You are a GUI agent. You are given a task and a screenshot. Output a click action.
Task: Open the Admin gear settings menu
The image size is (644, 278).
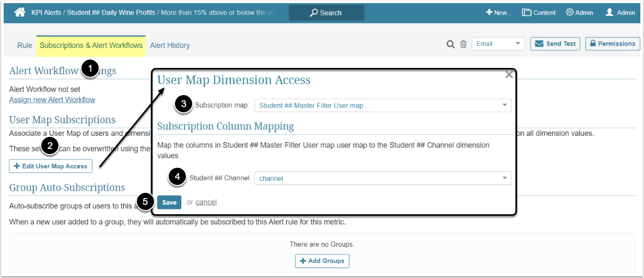579,13
